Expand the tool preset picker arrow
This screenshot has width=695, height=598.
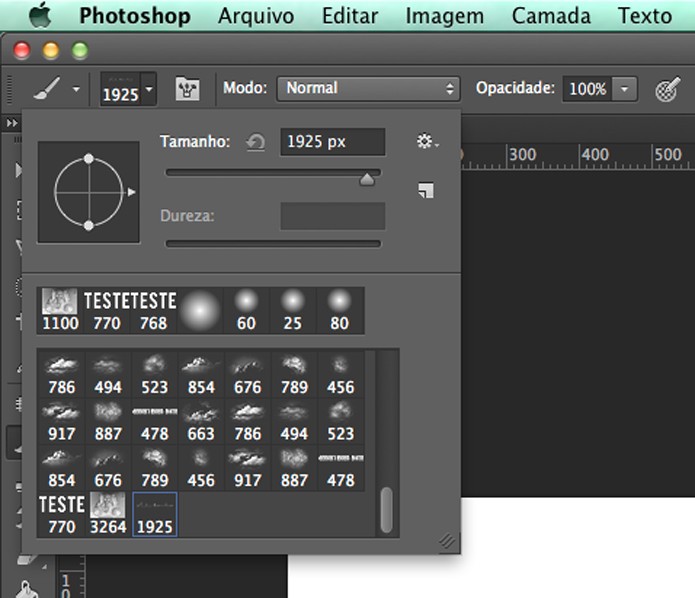(76, 89)
